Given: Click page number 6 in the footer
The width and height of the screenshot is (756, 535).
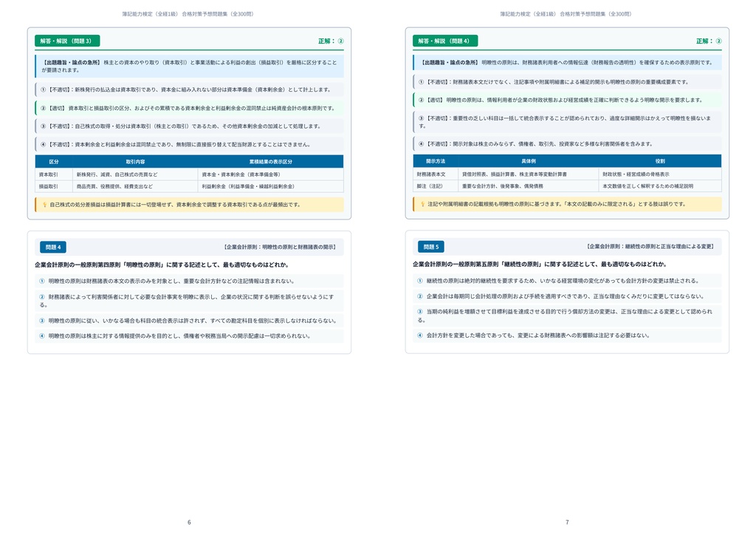Looking at the screenshot, I should click(x=189, y=522).
